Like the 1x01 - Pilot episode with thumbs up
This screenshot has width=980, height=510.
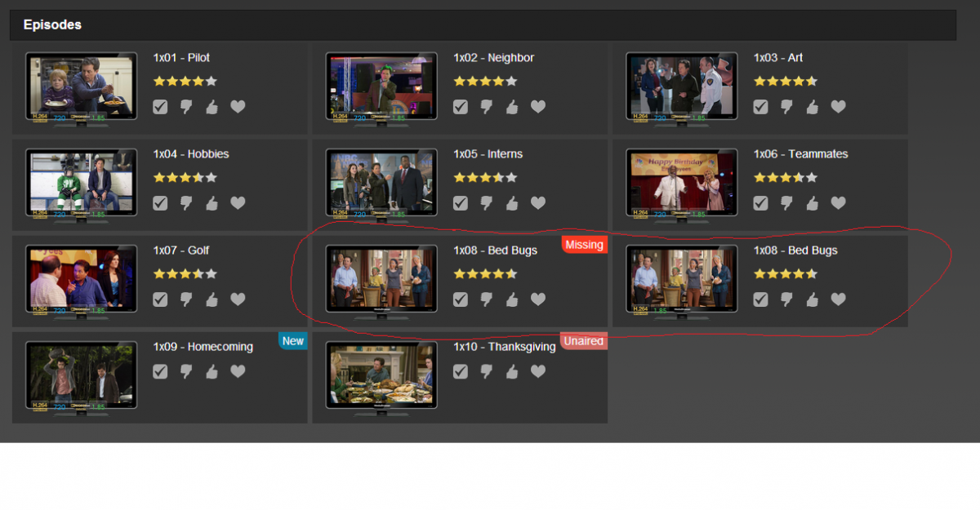click(x=212, y=107)
